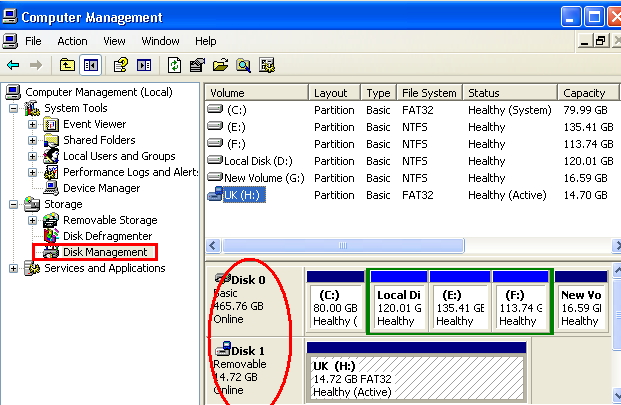Select the Local Di 120.01 GB partition block

coord(399,301)
